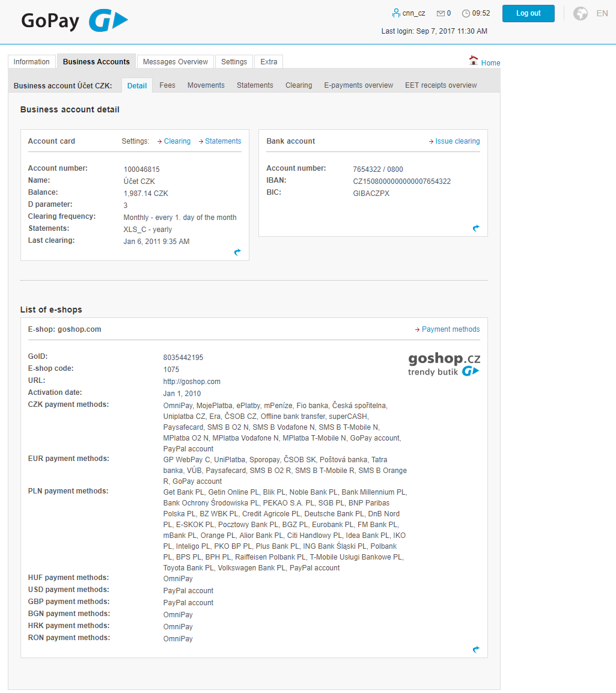Open the cnn_cz user profile icon
Image resolution: width=616 pixels, height=693 pixels.
pyautogui.click(x=396, y=13)
